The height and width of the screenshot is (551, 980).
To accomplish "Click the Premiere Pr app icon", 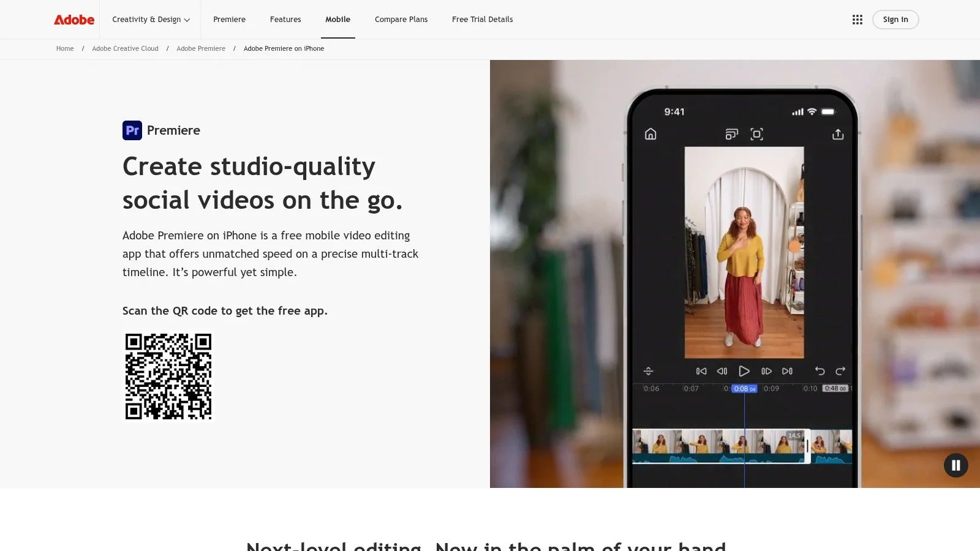I will [132, 130].
